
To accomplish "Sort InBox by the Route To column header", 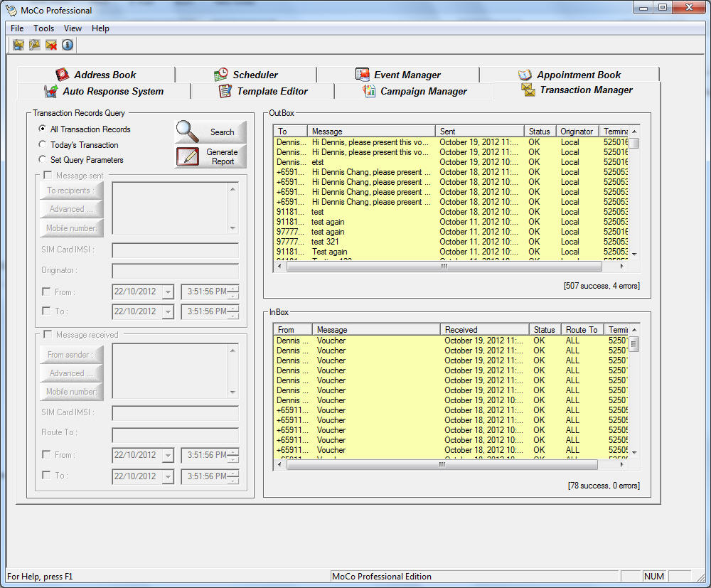I will pos(582,330).
